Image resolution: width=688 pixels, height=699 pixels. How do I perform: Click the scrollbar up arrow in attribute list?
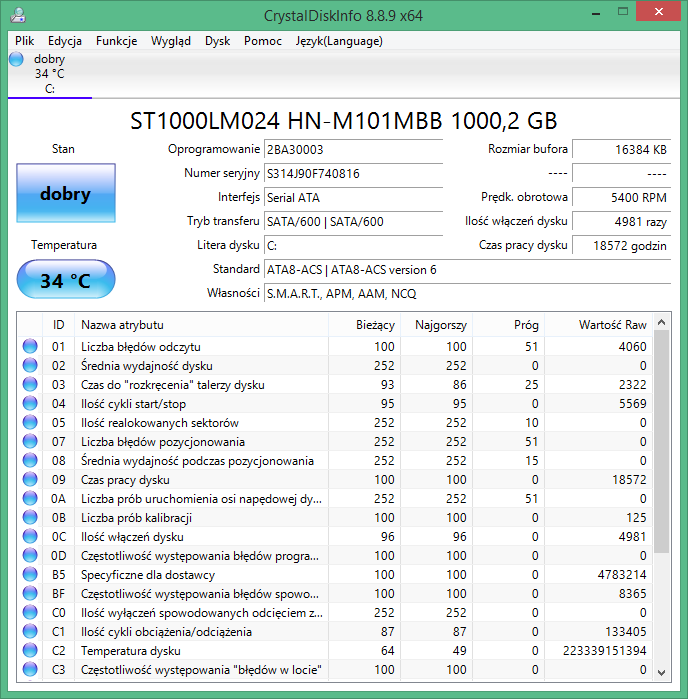[x=662, y=322]
